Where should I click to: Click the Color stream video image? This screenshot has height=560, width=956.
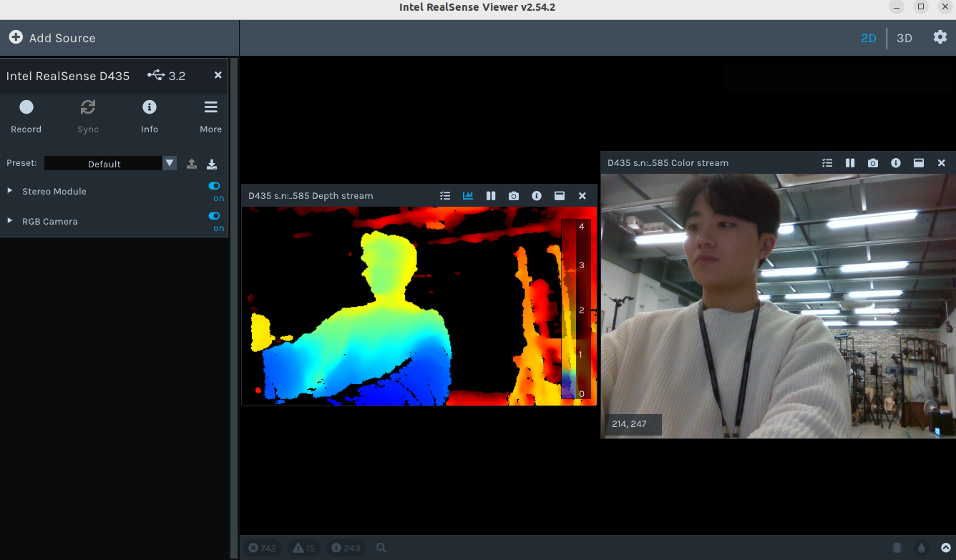(x=779, y=306)
